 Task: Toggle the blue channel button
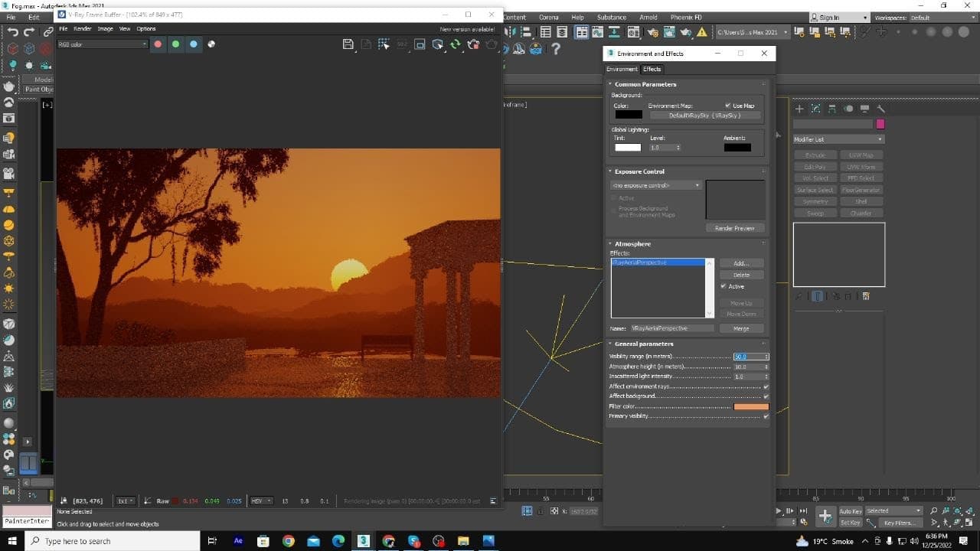tap(193, 44)
